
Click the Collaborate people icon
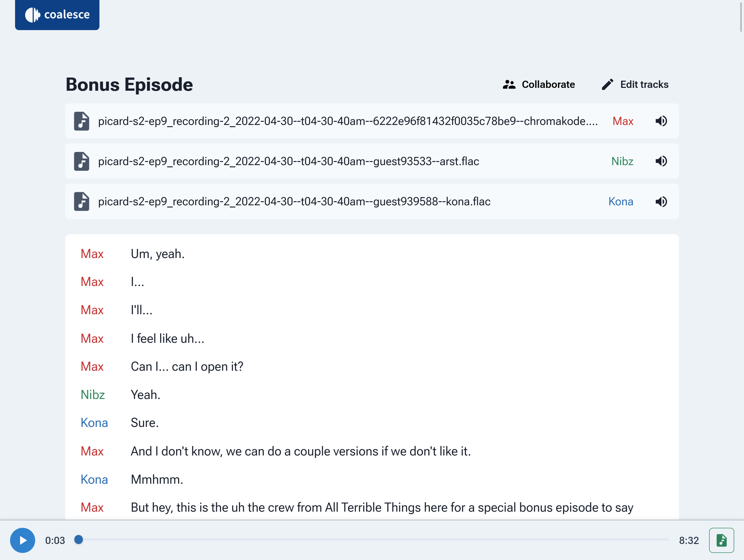(509, 84)
